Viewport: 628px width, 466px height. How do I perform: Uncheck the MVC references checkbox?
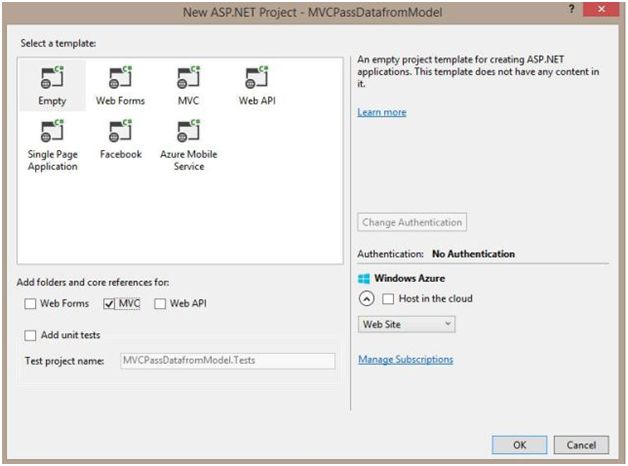tap(110, 303)
